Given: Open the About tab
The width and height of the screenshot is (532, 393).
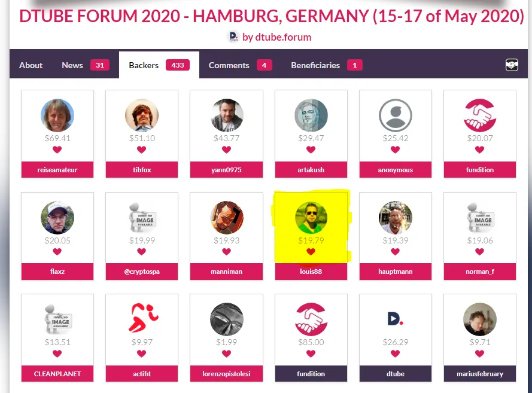Looking at the screenshot, I should pyautogui.click(x=31, y=65).
